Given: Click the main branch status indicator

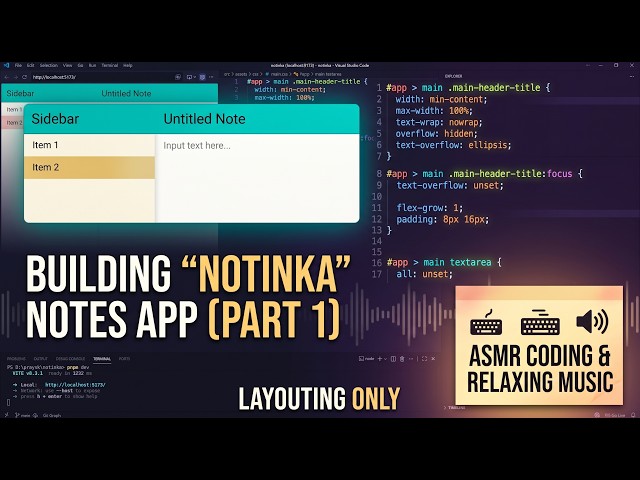Looking at the screenshot, I should coord(22,416).
